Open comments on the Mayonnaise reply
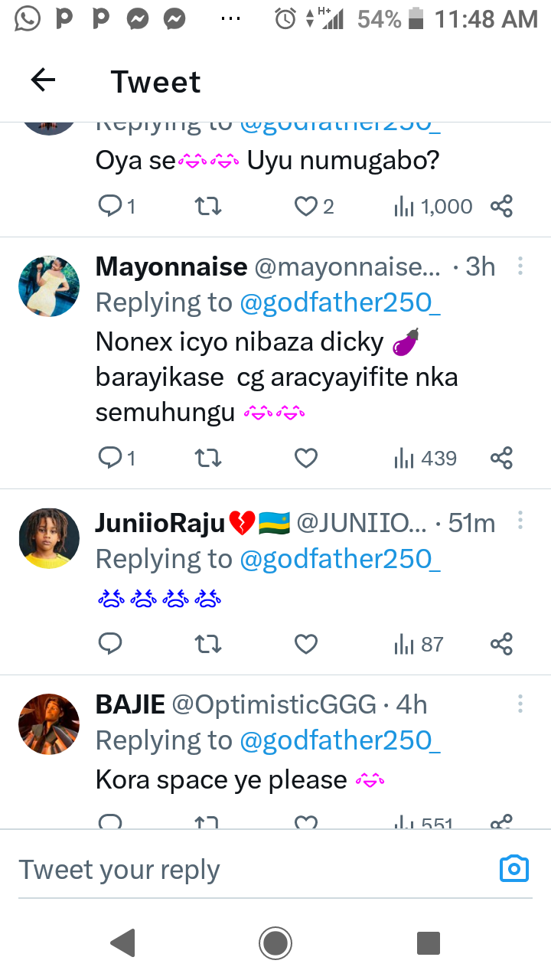 111,458
